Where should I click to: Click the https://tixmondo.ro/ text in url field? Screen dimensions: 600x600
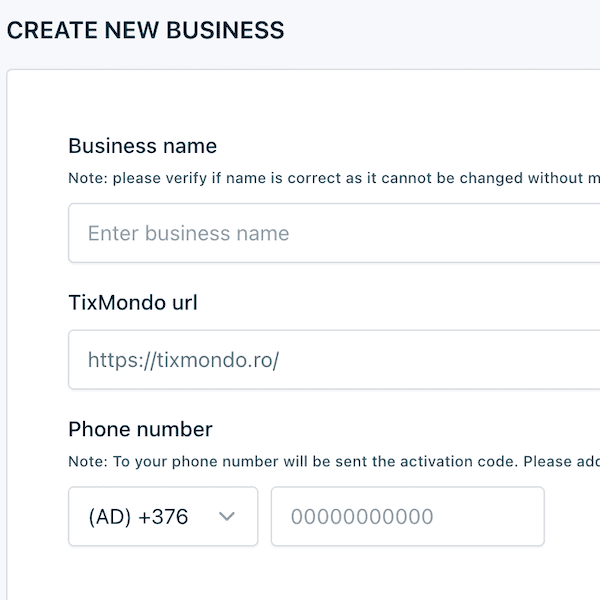click(x=183, y=360)
